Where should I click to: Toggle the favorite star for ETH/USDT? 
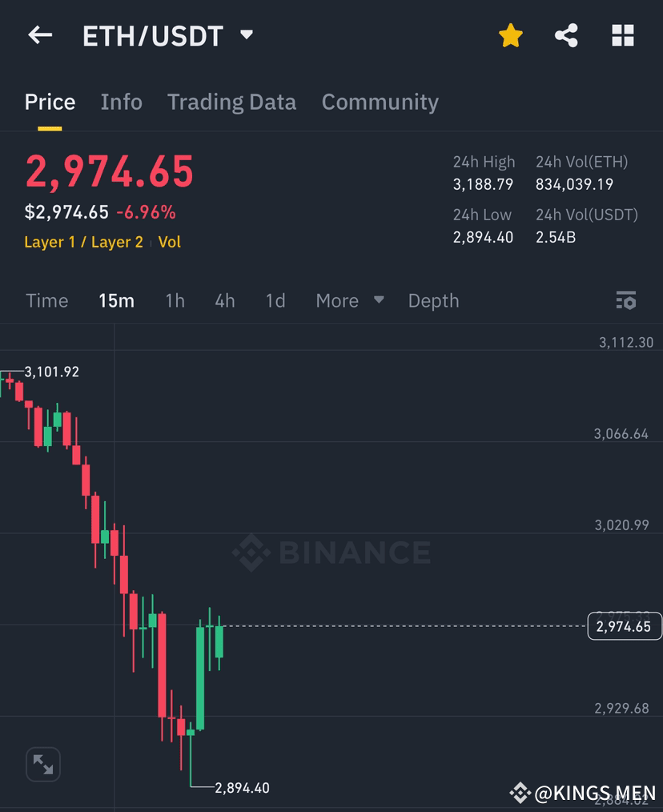pos(510,35)
